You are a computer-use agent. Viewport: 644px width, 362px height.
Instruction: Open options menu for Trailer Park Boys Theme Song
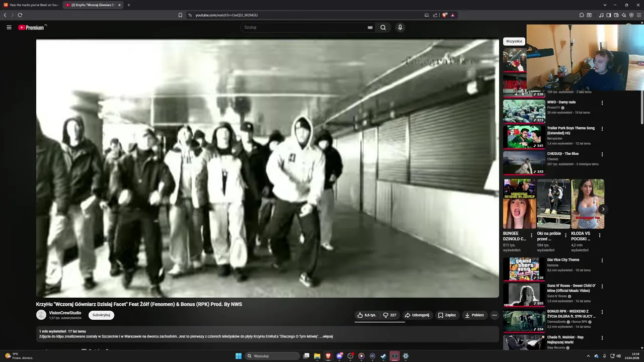tap(602, 129)
